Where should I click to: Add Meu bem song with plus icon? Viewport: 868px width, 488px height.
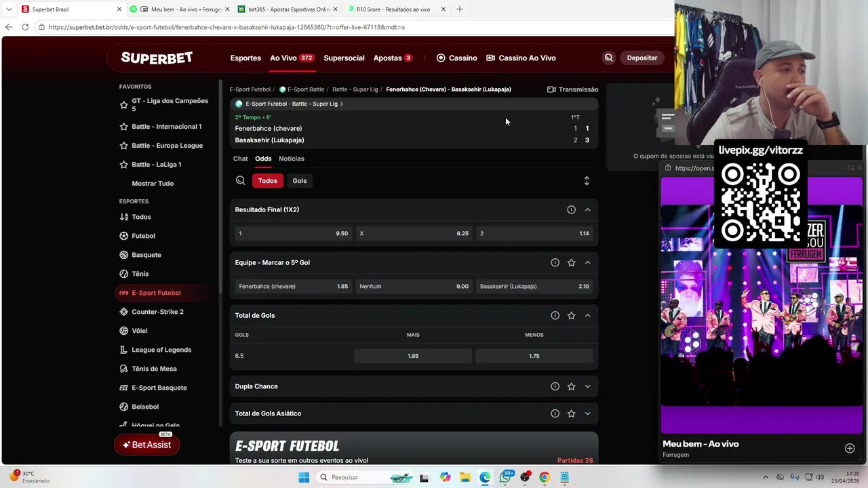tap(850, 448)
